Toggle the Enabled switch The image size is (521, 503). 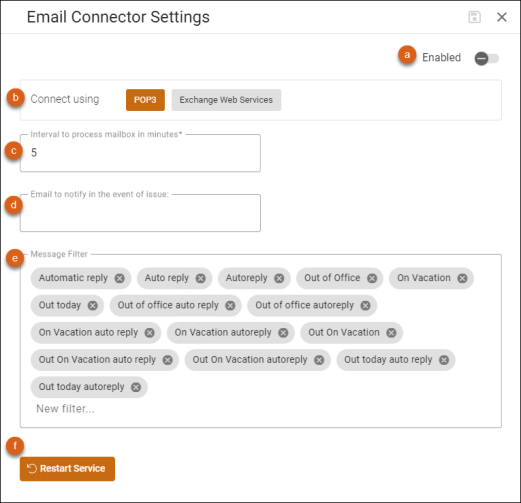(x=487, y=59)
